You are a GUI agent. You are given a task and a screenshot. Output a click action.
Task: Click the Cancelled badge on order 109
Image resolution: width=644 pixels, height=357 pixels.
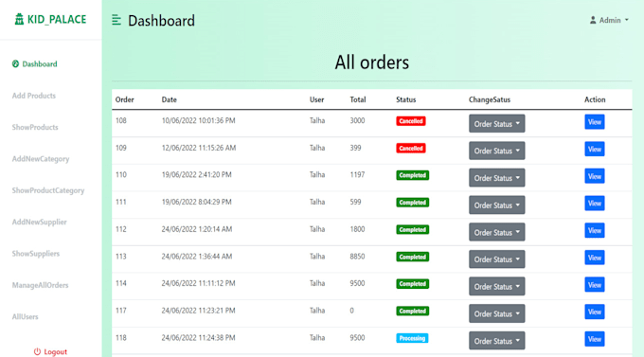[x=411, y=148]
